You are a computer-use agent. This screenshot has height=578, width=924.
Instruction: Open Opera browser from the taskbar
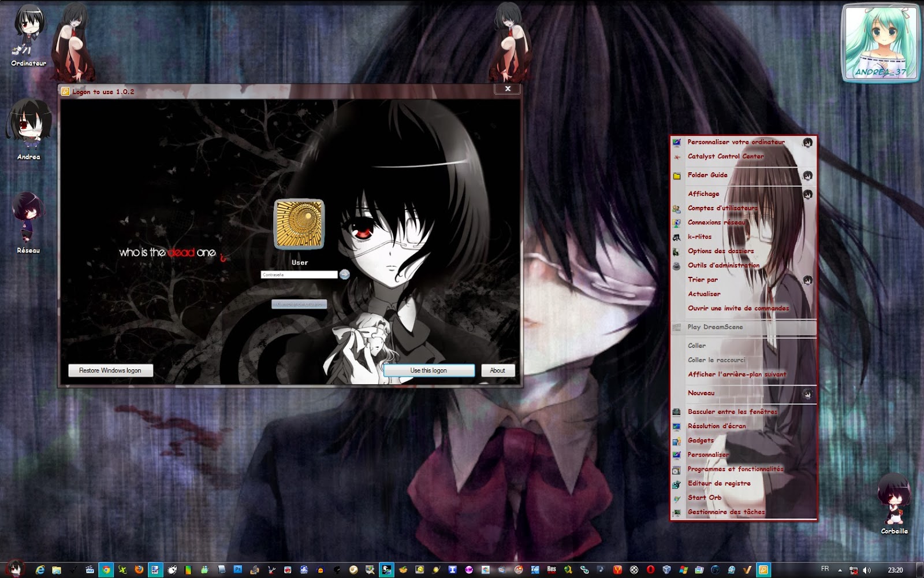tap(650, 570)
